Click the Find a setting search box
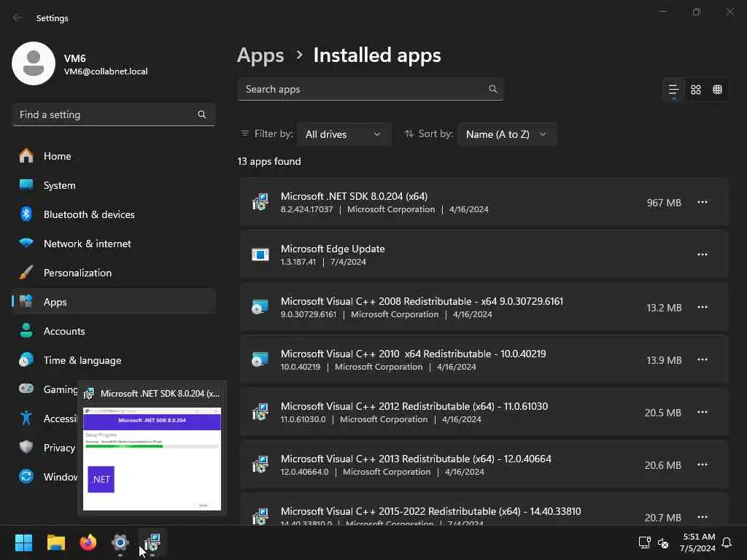Screen dimensions: 747x560 (x=114, y=114)
